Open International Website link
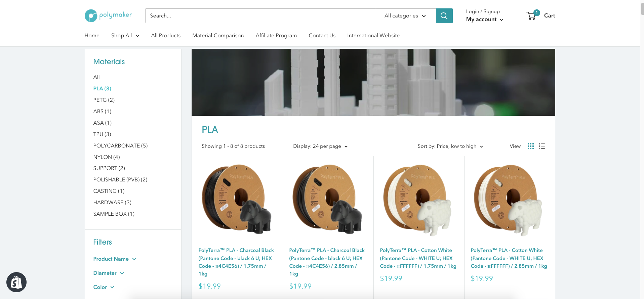The width and height of the screenshot is (644, 299). tap(373, 36)
